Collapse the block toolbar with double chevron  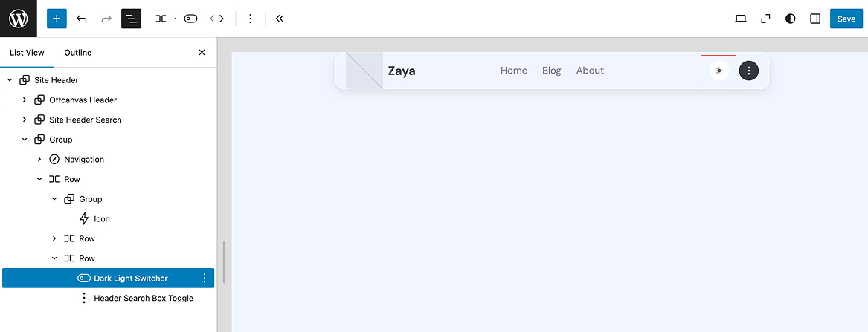click(280, 19)
